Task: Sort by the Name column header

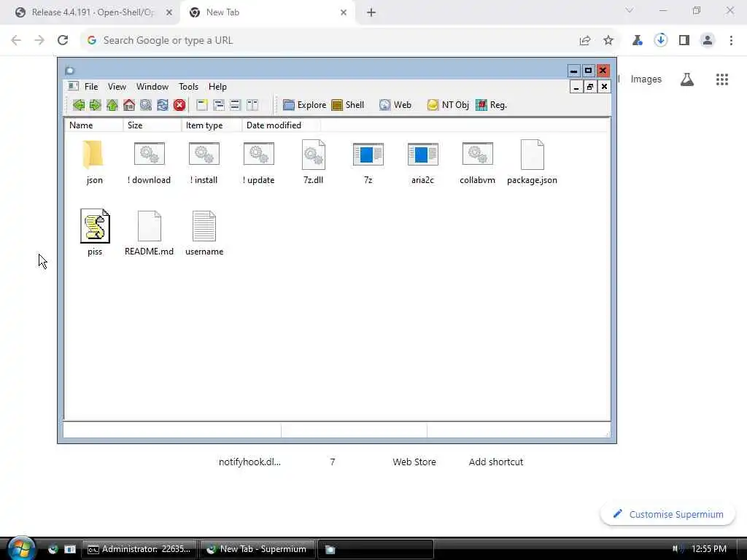Action: [94, 125]
